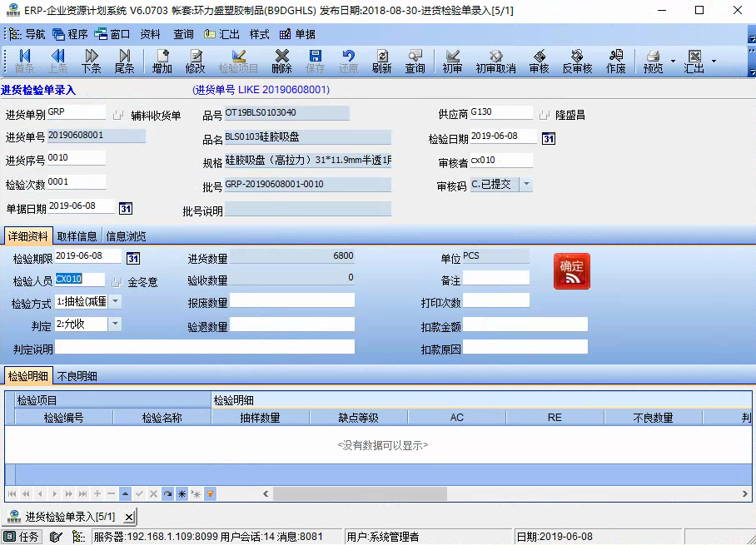Click the 修改 edit icon
Image resolution: width=756 pixels, height=545 pixels.
[x=196, y=62]
